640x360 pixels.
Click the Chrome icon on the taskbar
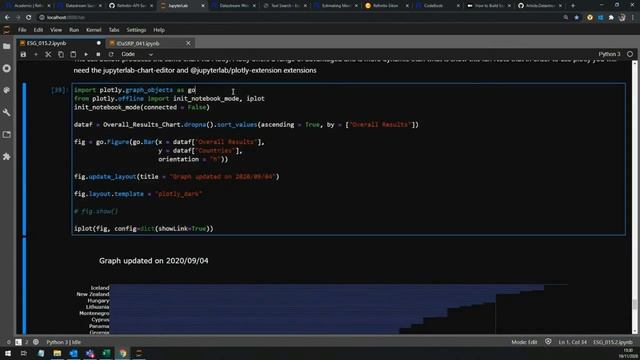pyautogui.click(x=123, y=353)
